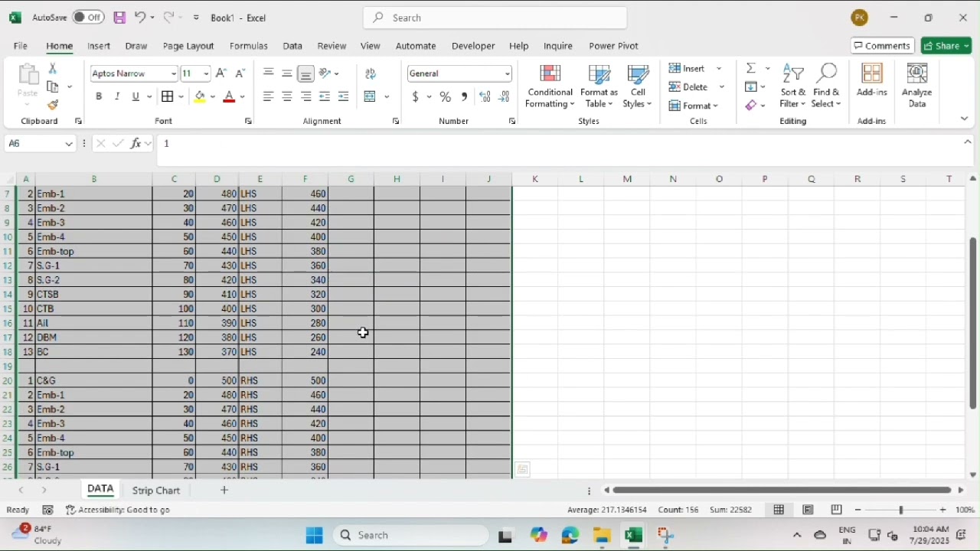Apply red font color to selection

point(229,96)
